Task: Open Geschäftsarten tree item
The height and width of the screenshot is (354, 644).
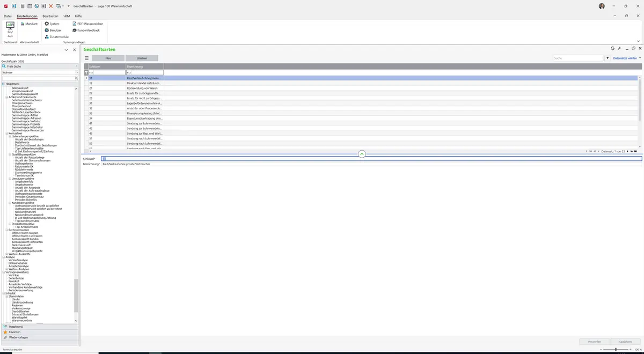Action: tap(20, 312)
